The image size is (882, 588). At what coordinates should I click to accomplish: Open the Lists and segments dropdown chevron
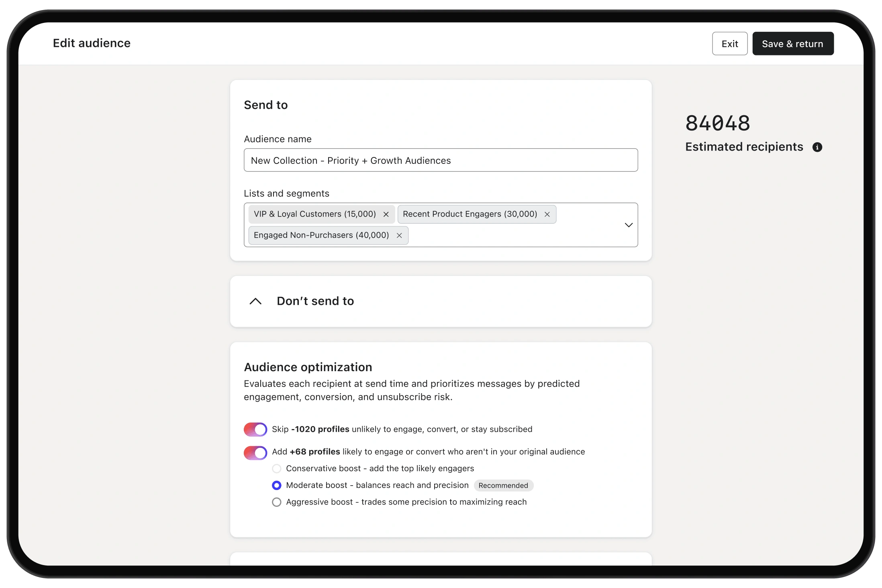tap(629, 225)
